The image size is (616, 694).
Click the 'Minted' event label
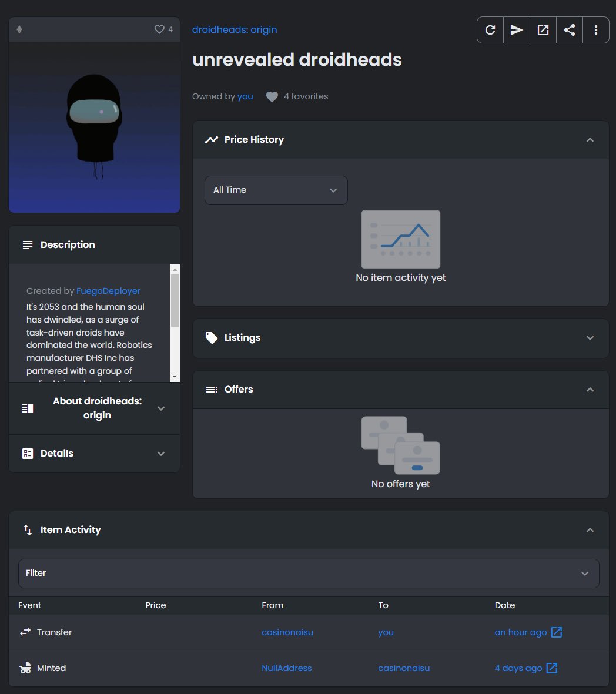(51, 668)
